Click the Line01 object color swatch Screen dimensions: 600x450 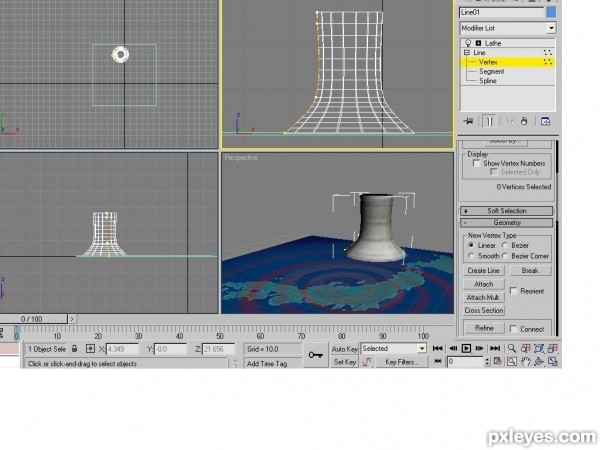pyautogui.click(x=551, y=12)
